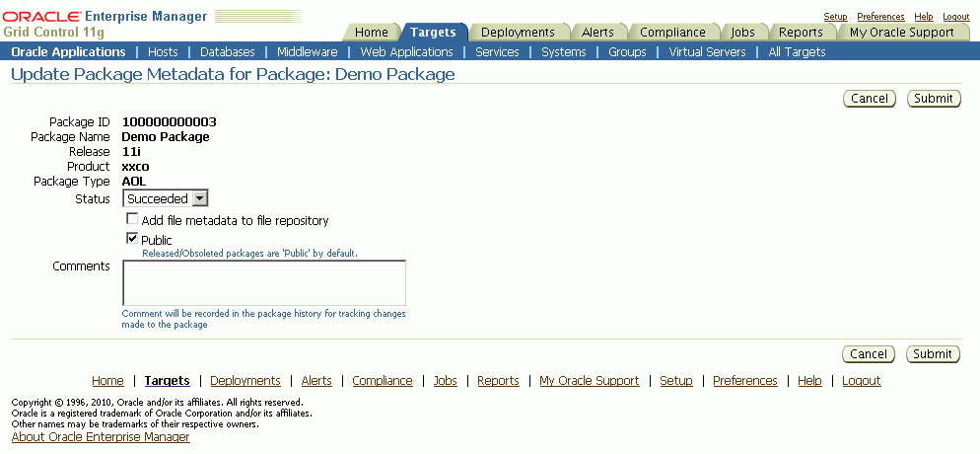Open the Databases subtab

[x=228, y=52]
